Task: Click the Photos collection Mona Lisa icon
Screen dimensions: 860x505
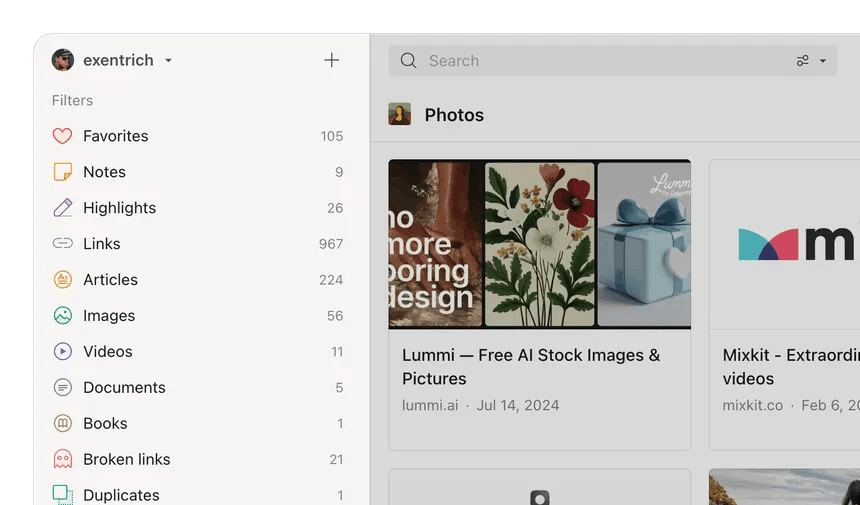Action: [399, 114]
